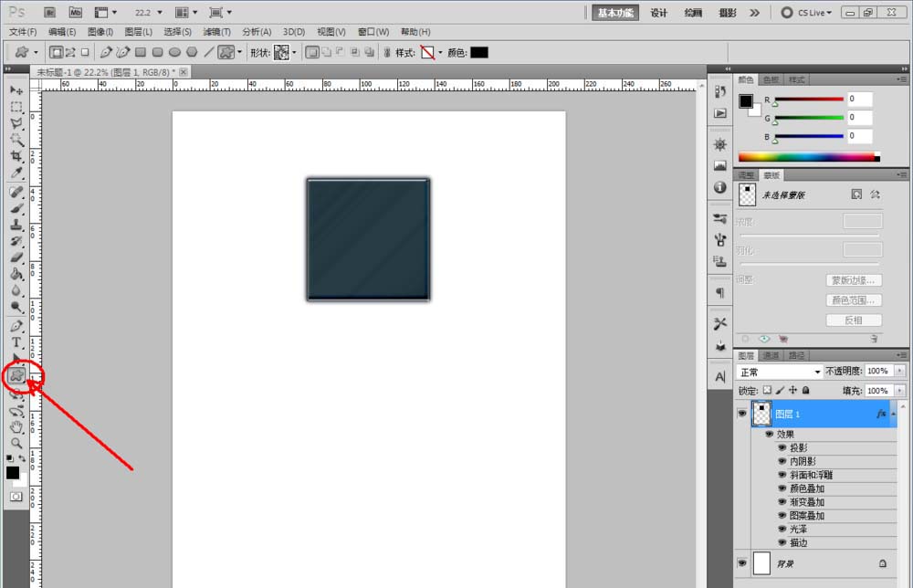This screenshot has height=588, width=913.
Task: Open the custom shape picker next to 形状
Action: click(x=284, y=53)
